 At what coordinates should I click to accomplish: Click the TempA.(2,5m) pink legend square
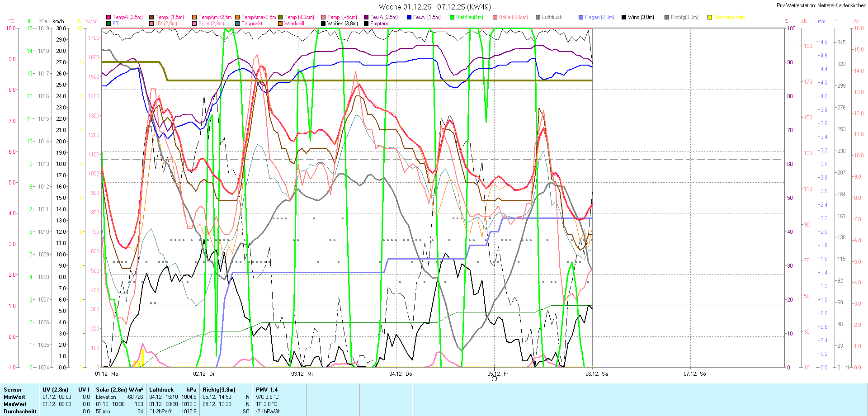(108, 17)
